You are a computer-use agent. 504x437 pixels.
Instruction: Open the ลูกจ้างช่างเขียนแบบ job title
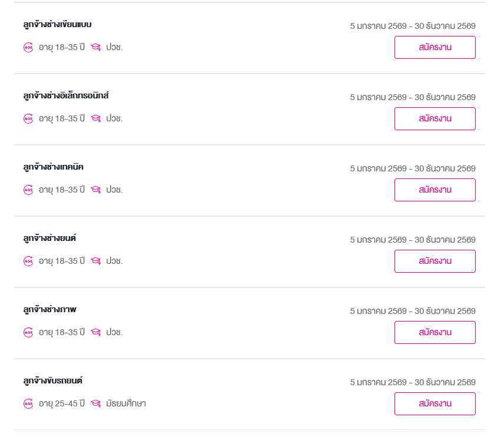(57, 25)
